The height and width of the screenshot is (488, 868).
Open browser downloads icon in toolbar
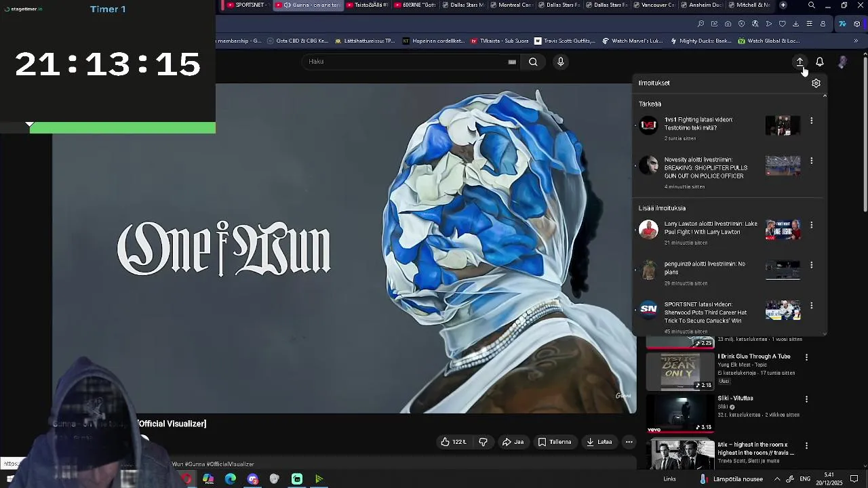coord(795,24)
